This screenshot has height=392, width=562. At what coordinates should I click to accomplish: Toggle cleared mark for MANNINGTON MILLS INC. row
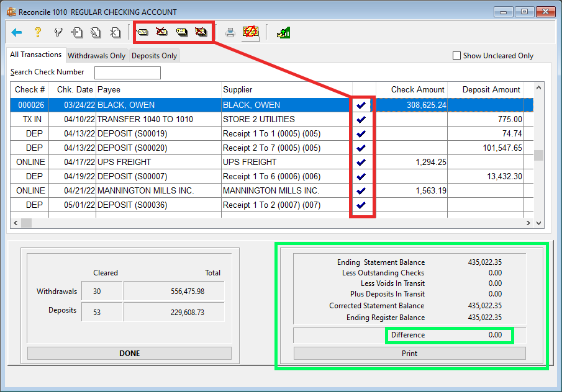pos(361,190)
